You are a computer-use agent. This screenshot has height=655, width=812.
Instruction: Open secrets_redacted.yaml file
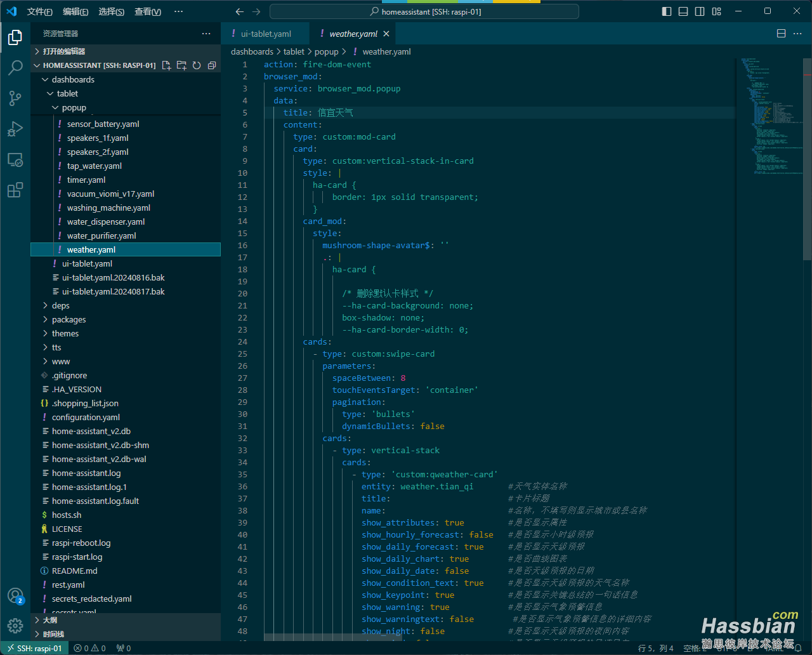(x=126, y=599)
